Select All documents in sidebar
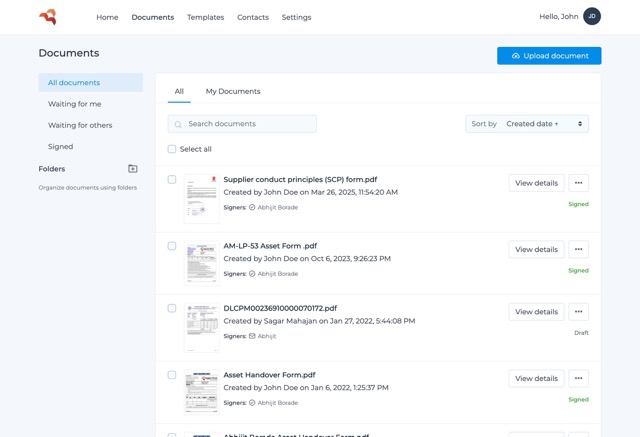This screenshot has width=640, height=437. (x=91, y=82)
